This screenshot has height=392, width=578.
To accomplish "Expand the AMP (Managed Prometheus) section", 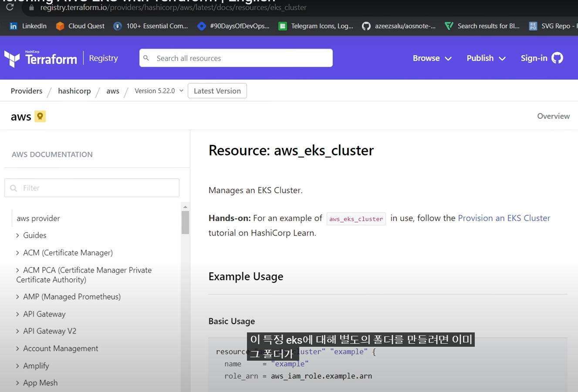I will point(68,297).
